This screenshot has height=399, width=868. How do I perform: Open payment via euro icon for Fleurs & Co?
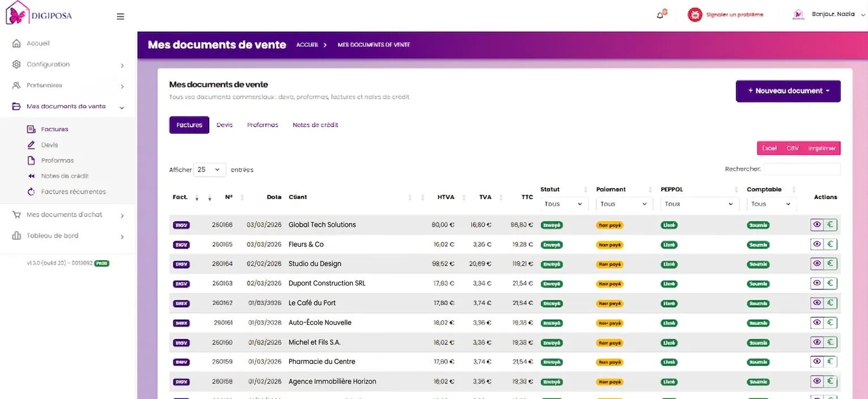pyautogui.click(x=830, y=244)
